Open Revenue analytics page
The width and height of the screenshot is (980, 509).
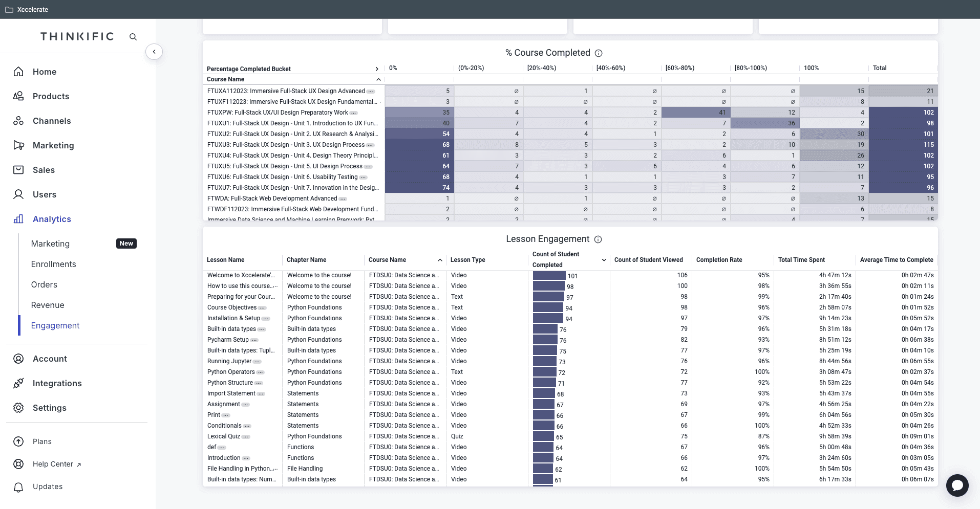[48, 305]
